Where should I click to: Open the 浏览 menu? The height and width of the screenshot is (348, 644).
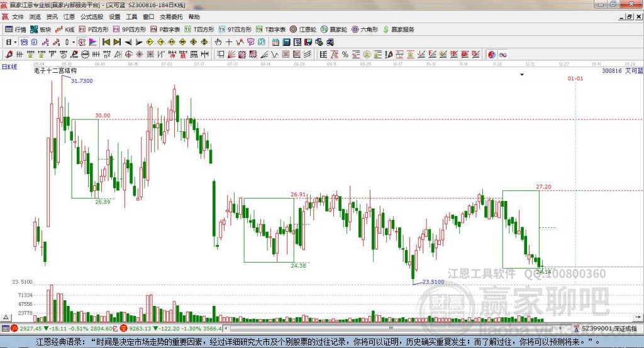[35, 17]
